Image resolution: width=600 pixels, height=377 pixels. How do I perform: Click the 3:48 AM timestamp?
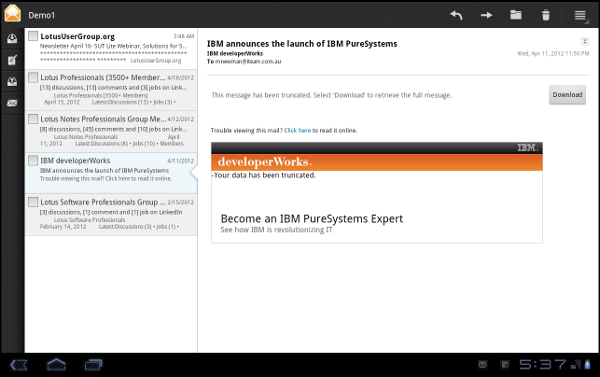click(184, 36)
